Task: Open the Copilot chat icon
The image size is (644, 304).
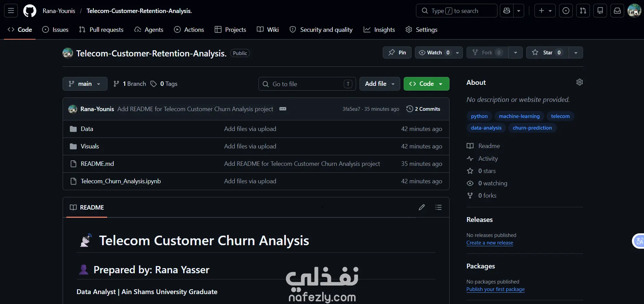Action: (507, 11)
